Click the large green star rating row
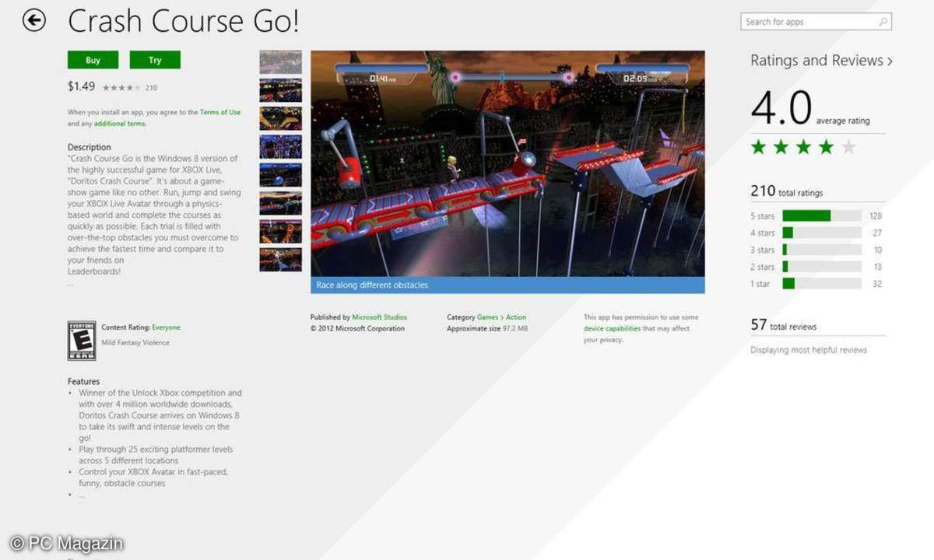Image resolution: width=934 pixels, height=560 pixels. (x=803, y=147)
